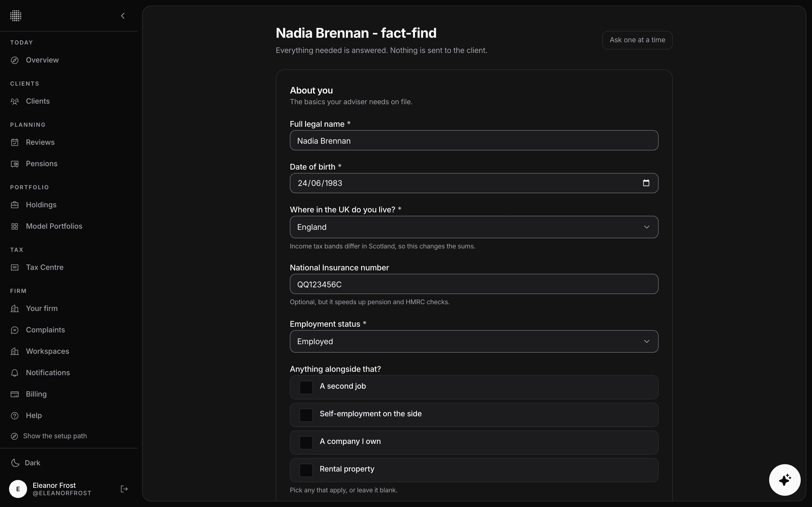
Task: Open the date of birth calendar picker
Action: [646, 183]
